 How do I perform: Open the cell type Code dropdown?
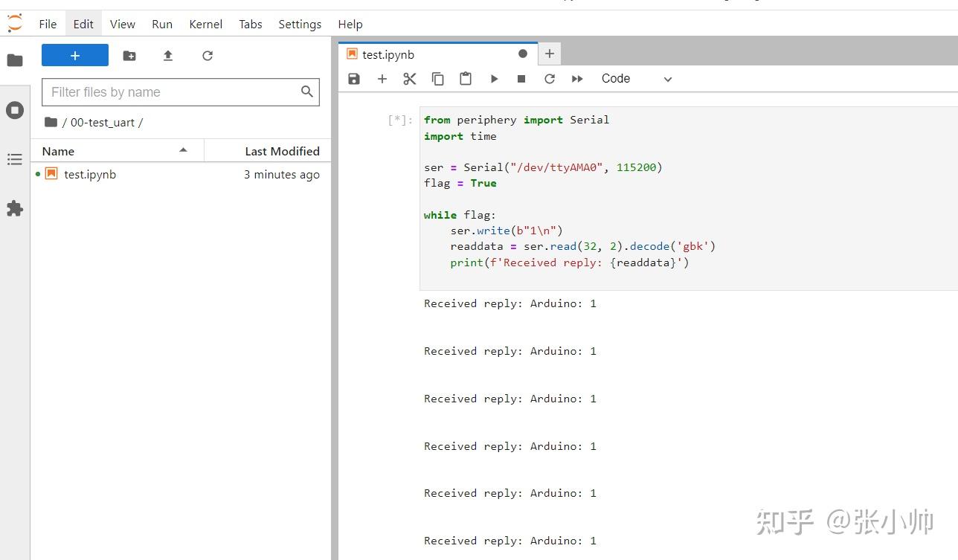(636, 79)
